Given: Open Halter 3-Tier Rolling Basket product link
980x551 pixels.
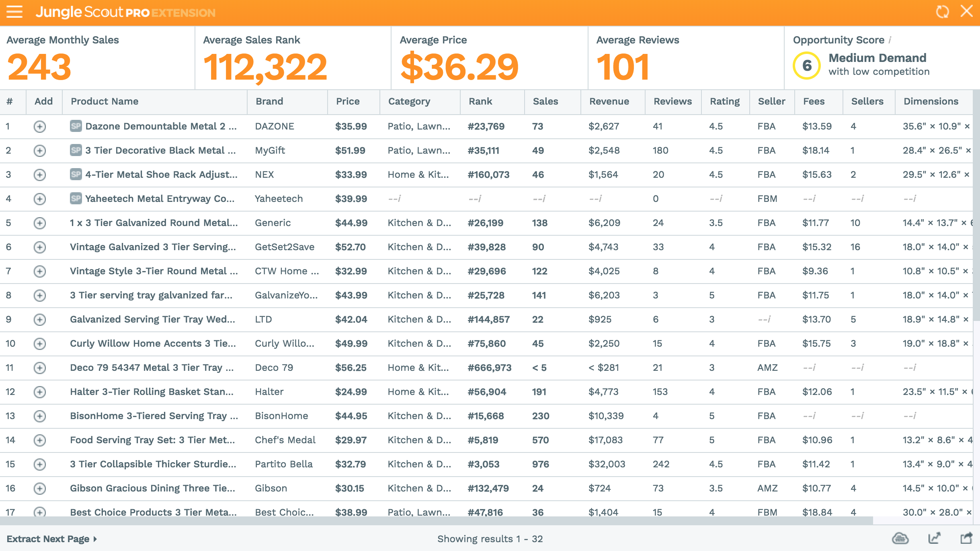Looking at the screenshot, I should 152,392.
